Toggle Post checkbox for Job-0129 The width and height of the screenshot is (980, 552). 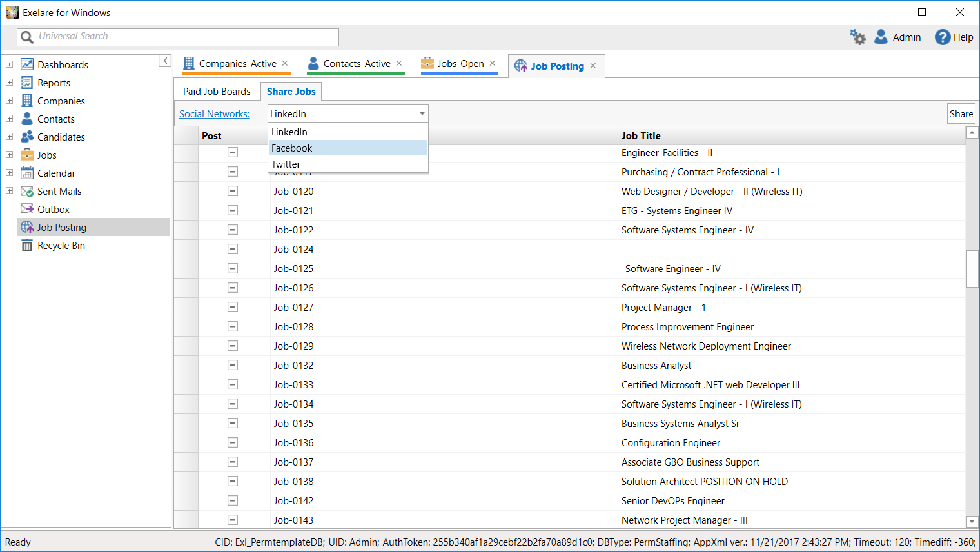[233, 346]
